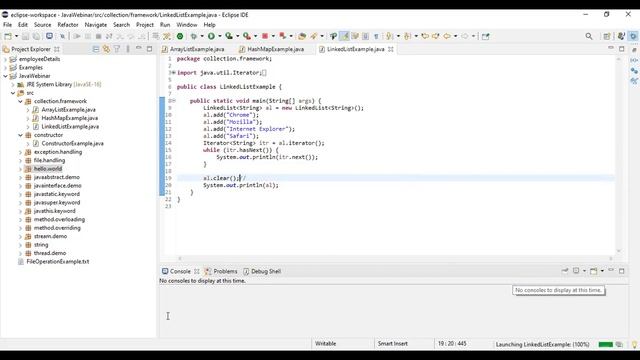Open the Navigate menu

tap(96, 25)
